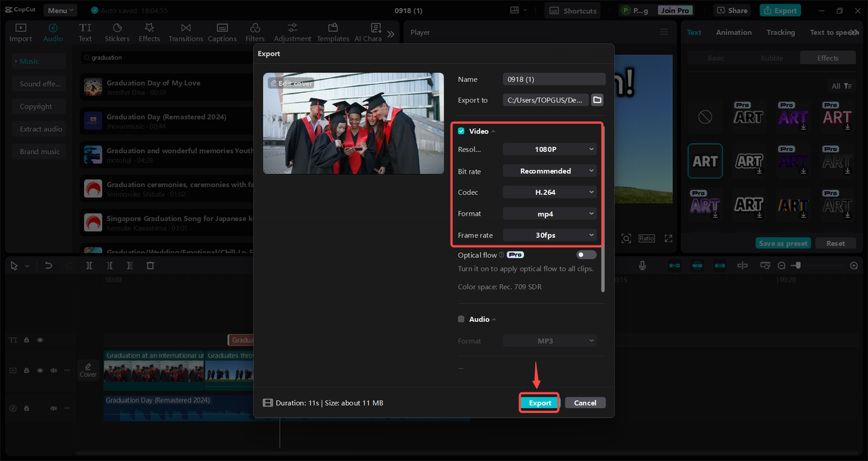Switch to the Tracking tab

[781, 33]
